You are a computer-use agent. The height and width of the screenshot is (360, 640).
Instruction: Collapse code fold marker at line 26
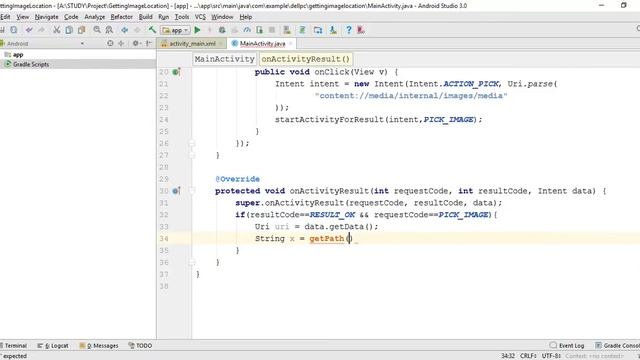pyautogui.click(x=192, y=143)
